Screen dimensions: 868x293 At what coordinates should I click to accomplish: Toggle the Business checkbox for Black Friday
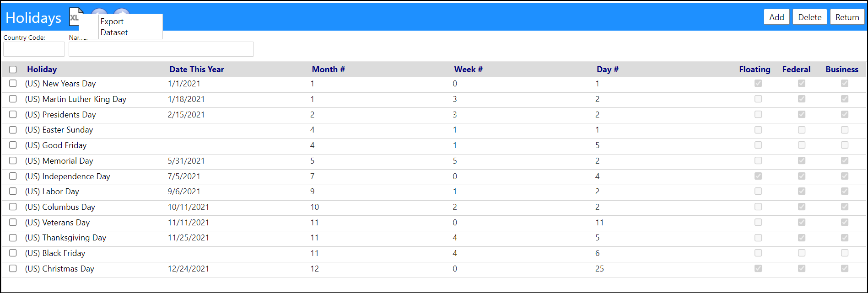845,253
